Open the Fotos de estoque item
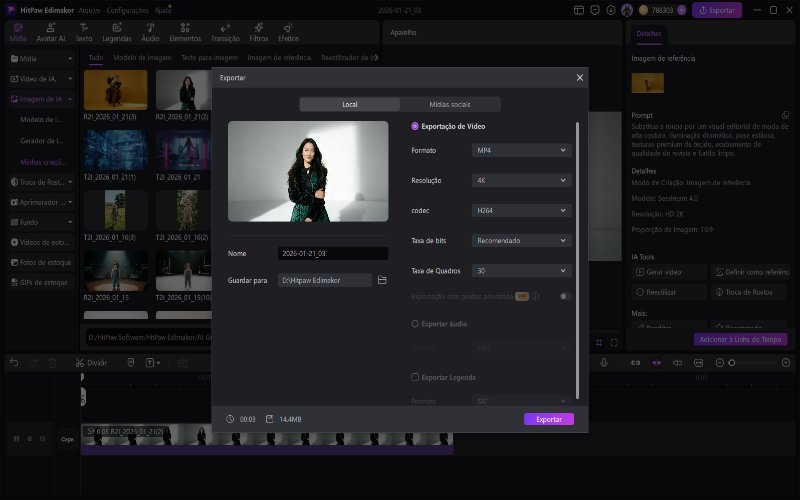Viewport: 800px width, 500px height. pyautogui.click(x=42, y=262)
